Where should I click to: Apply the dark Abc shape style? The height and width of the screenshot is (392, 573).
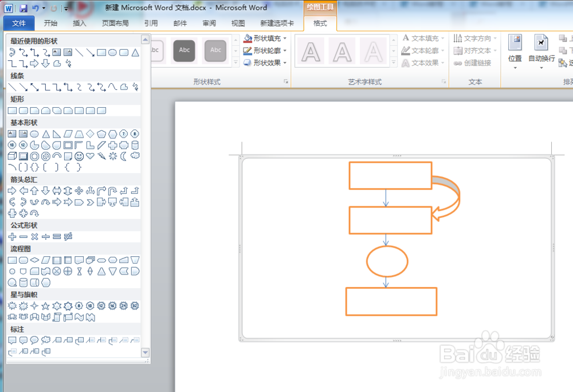coord(184,50)
